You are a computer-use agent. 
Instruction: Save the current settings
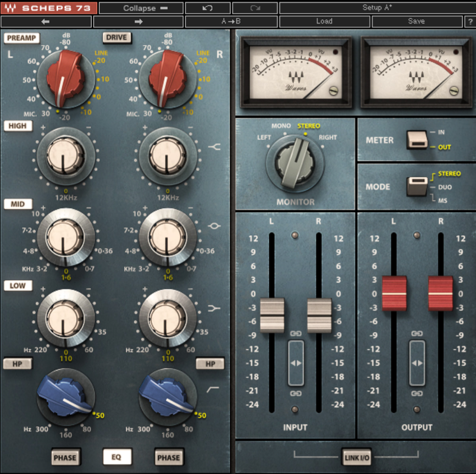tap(417, 21)
